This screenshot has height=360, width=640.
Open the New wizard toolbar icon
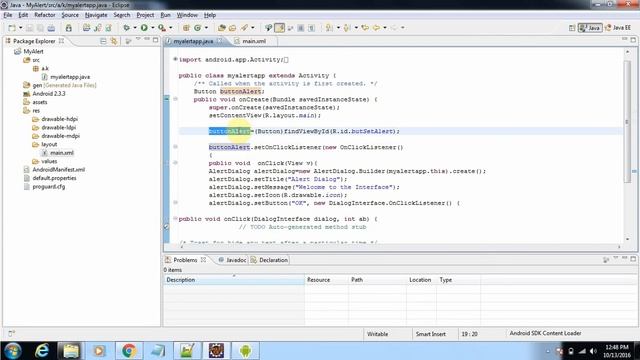click(x=12, y=28)
